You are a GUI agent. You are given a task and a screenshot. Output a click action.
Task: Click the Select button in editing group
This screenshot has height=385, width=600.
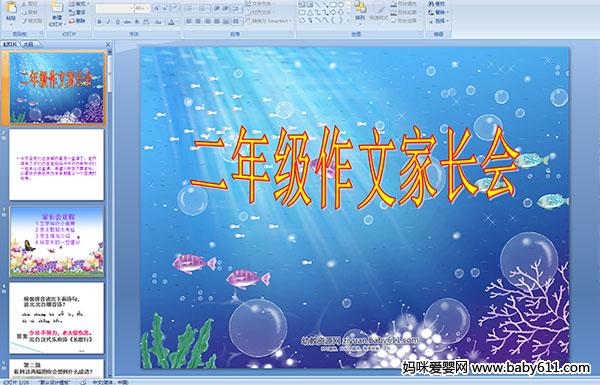(437, 21)
